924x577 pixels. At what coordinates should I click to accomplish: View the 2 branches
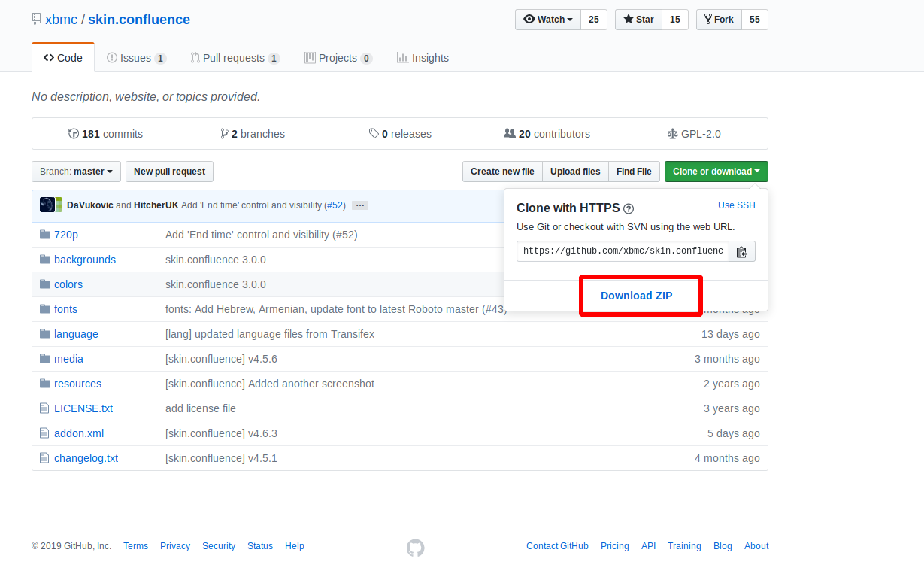(253, 134)
